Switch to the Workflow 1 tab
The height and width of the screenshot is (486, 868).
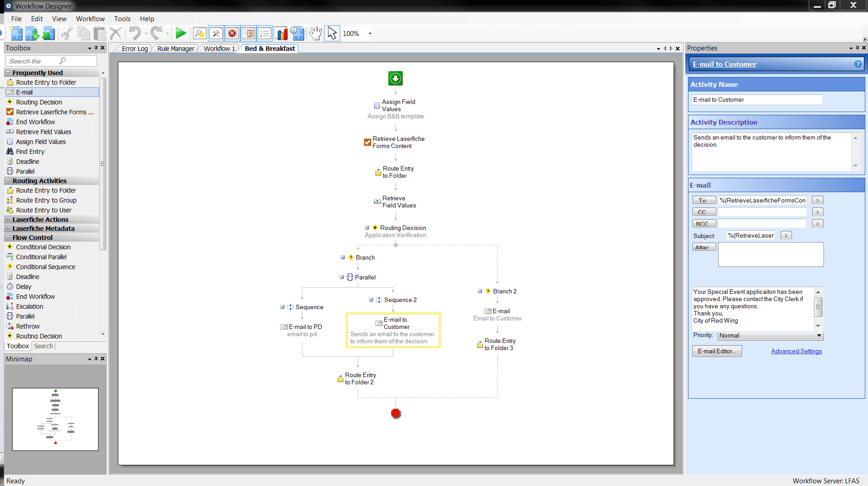[x=220, y=48]
